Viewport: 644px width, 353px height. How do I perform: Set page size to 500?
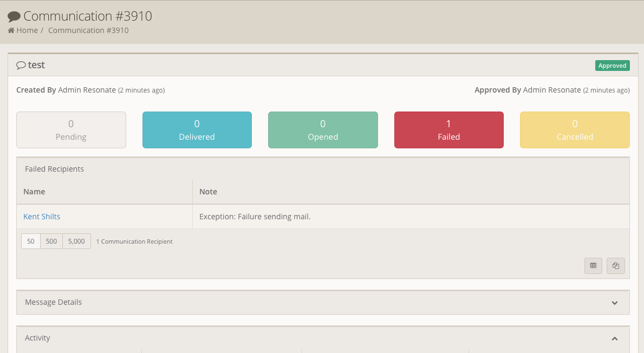click(x=51, y=241)
